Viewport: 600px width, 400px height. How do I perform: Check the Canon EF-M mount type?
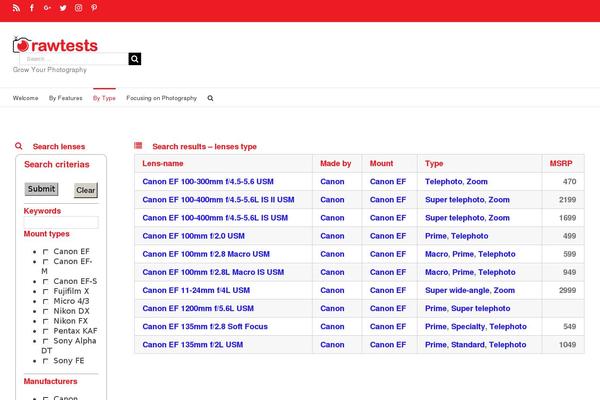pyautogui.click(x=46, y=261)
